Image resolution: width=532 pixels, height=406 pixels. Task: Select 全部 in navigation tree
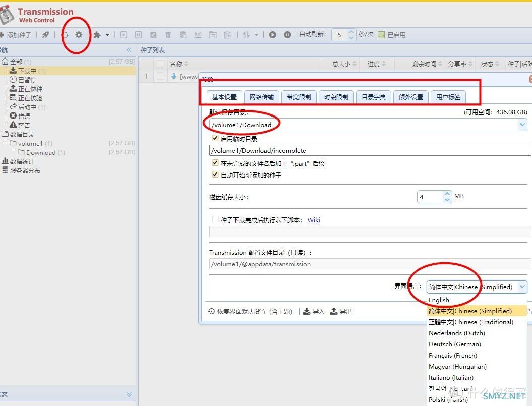(16, 62)
